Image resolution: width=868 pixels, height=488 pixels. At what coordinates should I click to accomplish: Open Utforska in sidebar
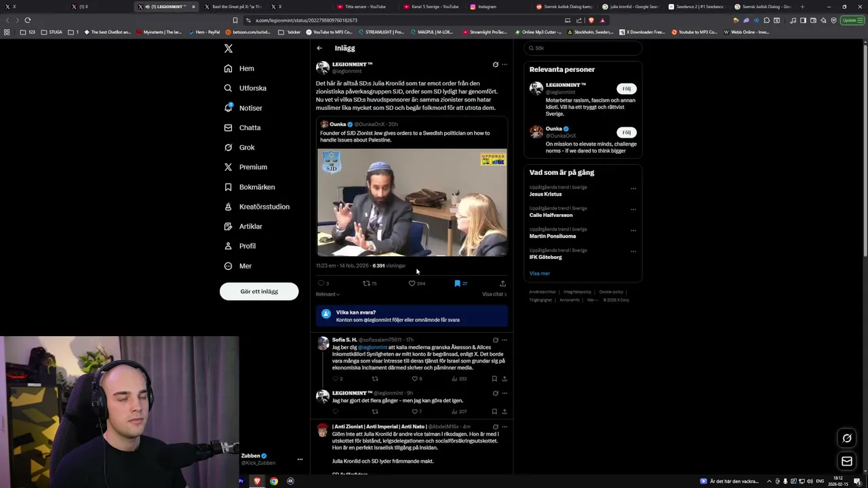tap(245, 88)
